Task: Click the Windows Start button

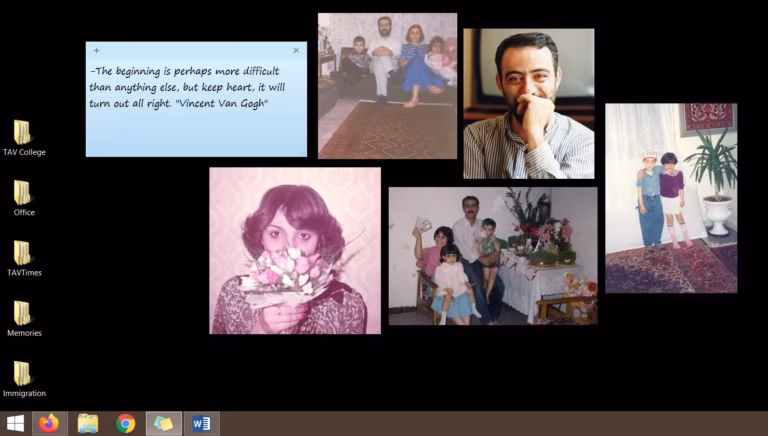Action: (x=15, y=423)
